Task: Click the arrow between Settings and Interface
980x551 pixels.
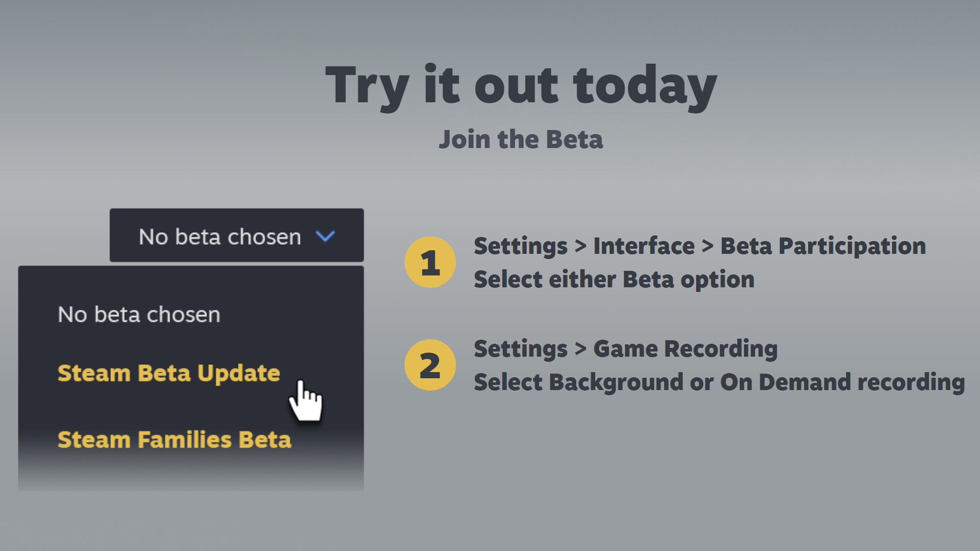Action: coord(580,246)
